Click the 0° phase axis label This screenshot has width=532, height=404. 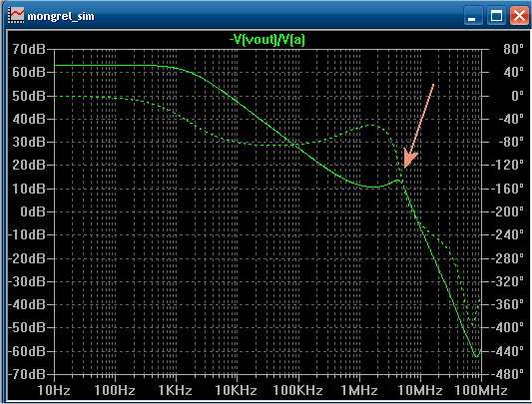(517, 96)
